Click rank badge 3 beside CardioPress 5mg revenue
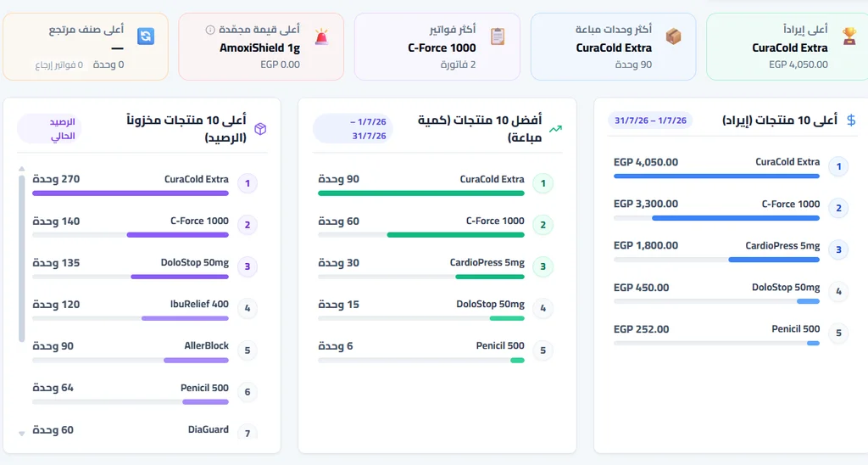This screenshot has height=465, width=868. coord(838,250)
